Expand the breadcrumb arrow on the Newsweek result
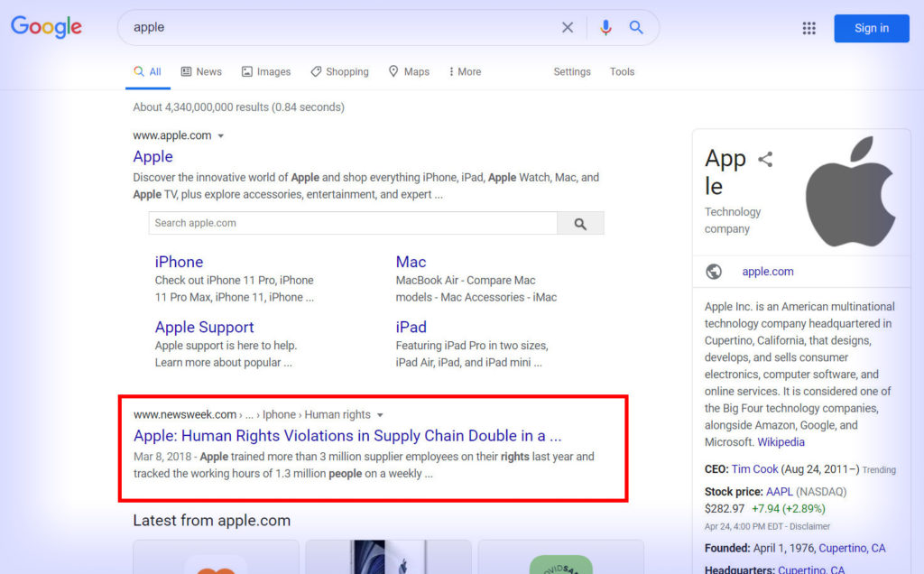This screenshot has height=574, width=924. tap(380, 414)
